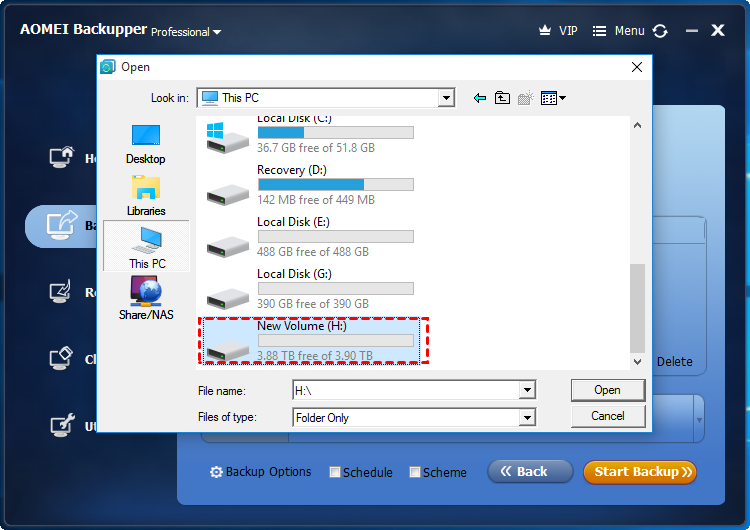This screenshot has width=750, height=530.
Task: Click Backup Options gear icon
Action: [x=216, y=472]
